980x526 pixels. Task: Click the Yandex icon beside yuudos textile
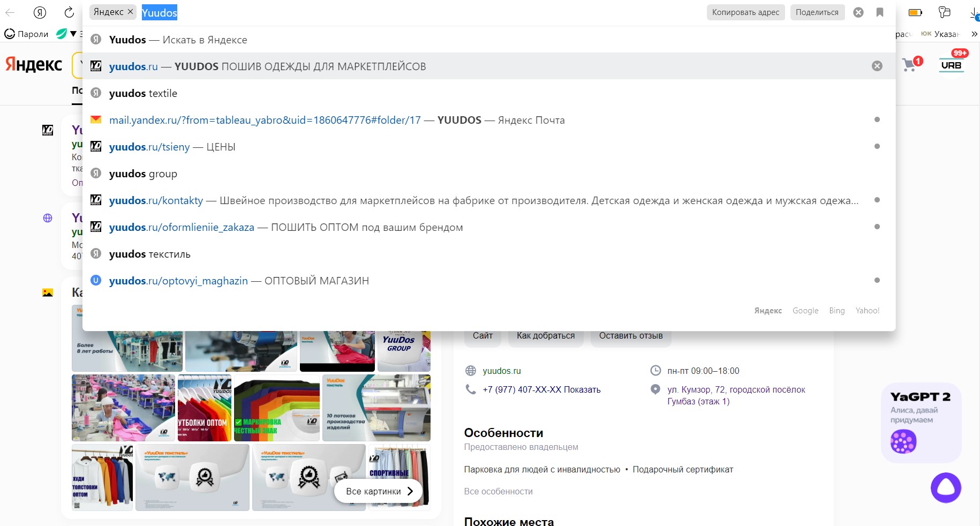pos(96,93)
